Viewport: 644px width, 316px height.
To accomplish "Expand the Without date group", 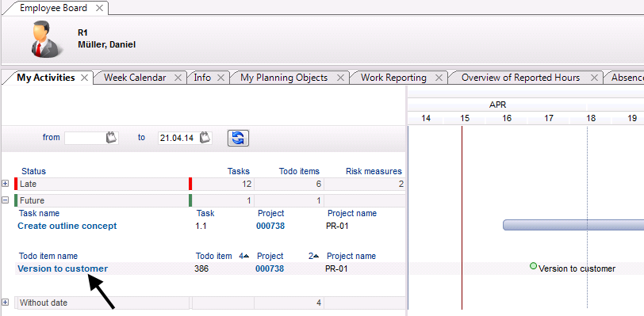I will [x=6, y=303].
